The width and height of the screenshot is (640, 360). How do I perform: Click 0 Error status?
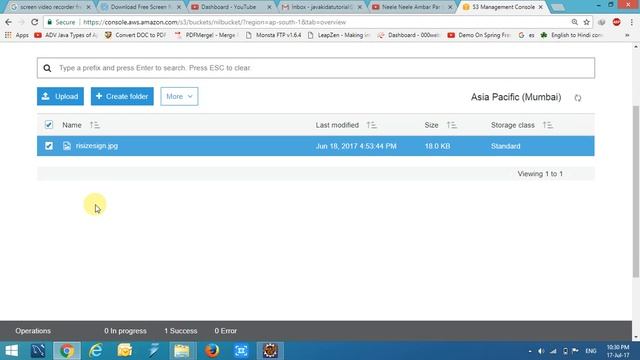(226, 331)
